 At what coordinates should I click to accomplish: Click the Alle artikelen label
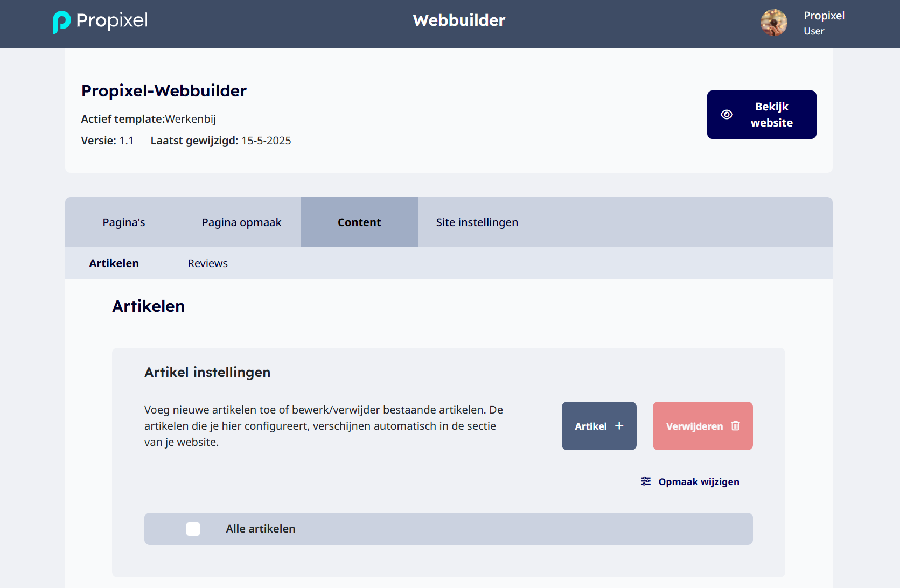click(x=261, y=529)
